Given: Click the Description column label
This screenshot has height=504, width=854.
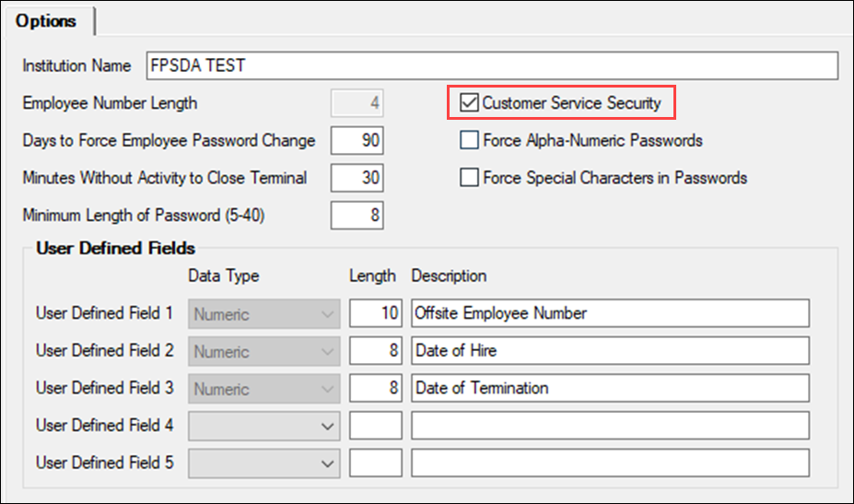Looking at the screenshot, I should tap(449, 275).
